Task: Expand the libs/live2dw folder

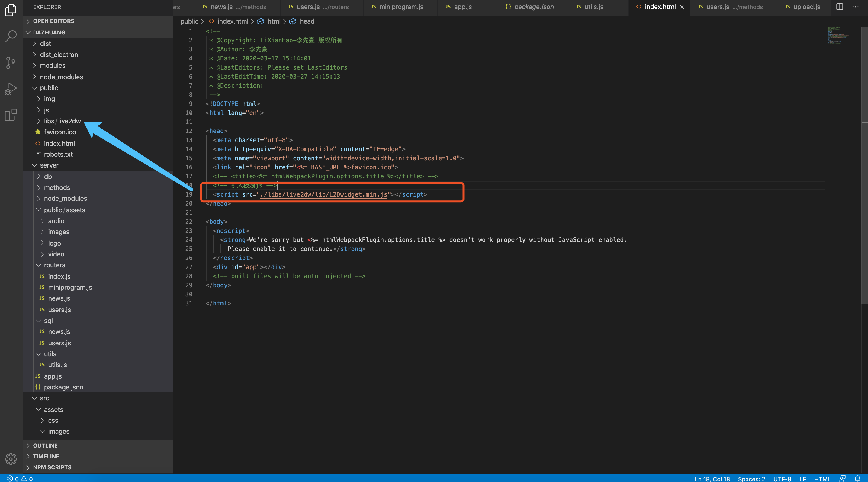Action: pyautogui.click(x=62, y=121)
